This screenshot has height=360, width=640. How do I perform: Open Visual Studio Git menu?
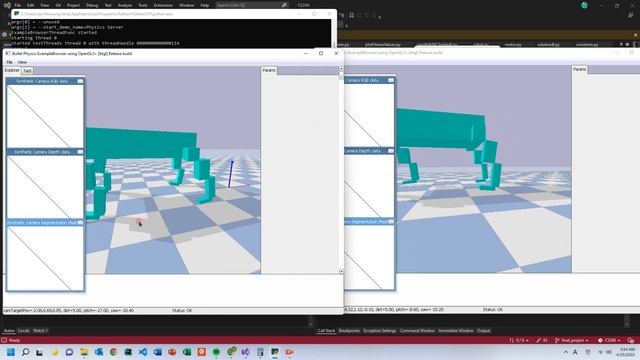pos(58,5)
